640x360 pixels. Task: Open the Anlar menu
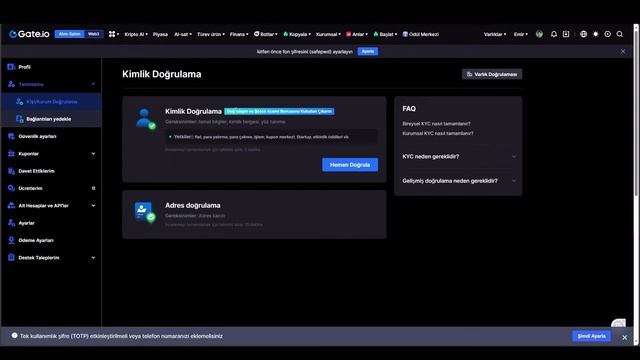click(357, 34)
